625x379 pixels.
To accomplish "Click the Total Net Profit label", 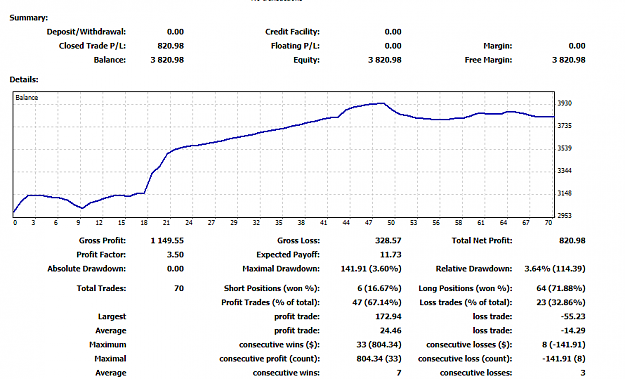I will 482,240.
